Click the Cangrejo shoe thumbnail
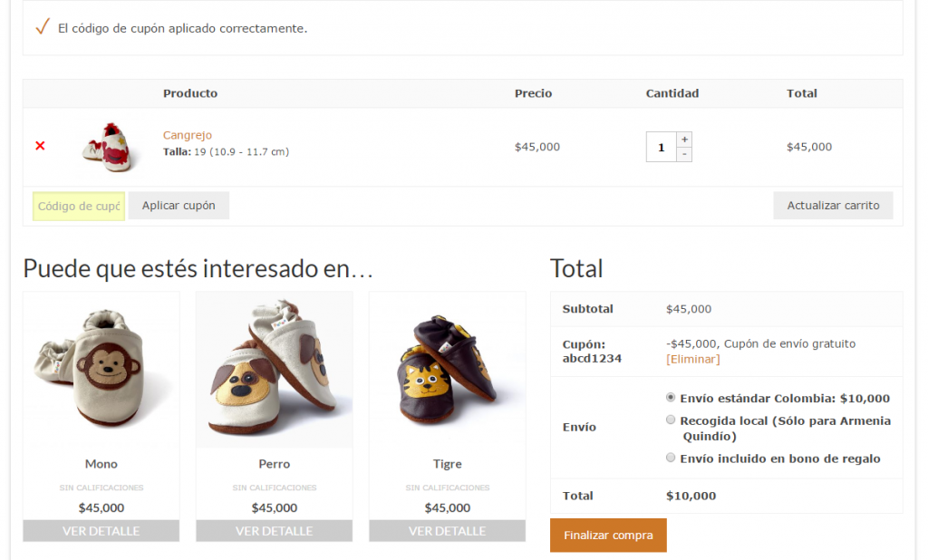The height and width of the screenshot is (560, 928). tap(109, 147)
